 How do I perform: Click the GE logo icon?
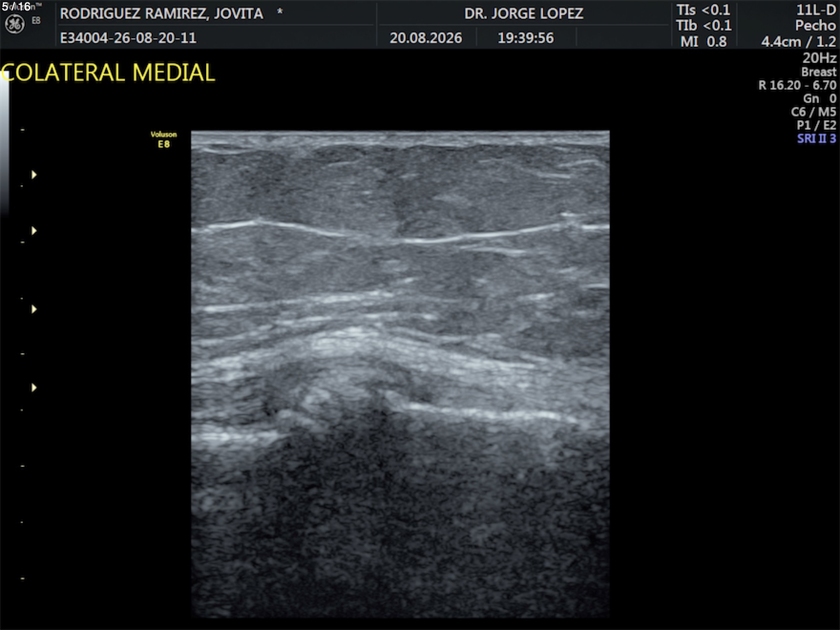tap(14, 24)
